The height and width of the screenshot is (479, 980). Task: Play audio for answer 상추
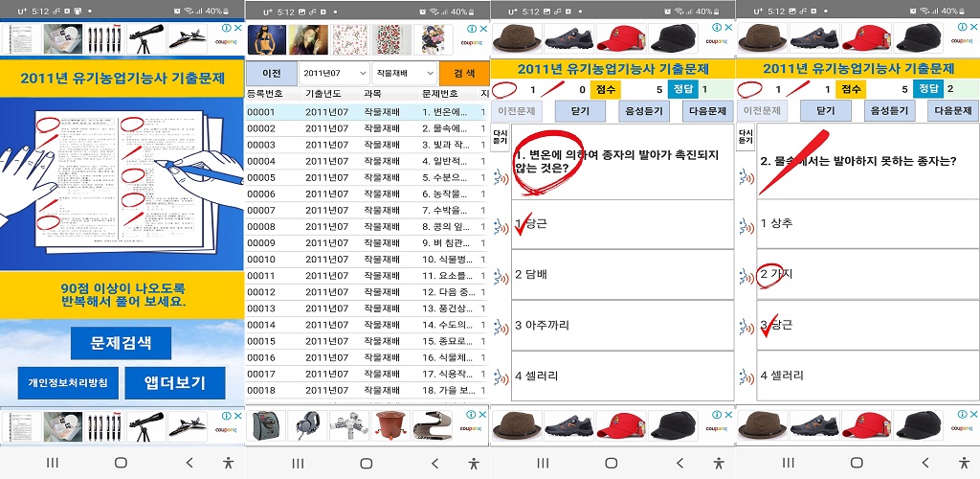(746, 225)
